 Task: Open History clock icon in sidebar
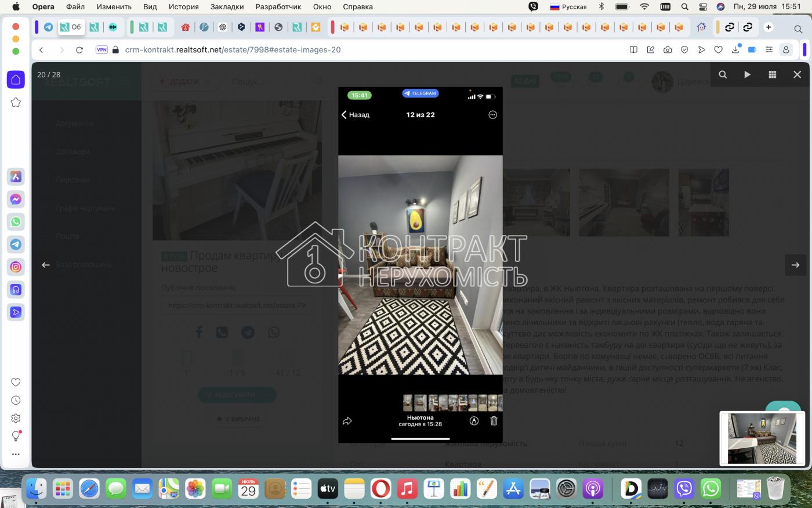(16, 400)
